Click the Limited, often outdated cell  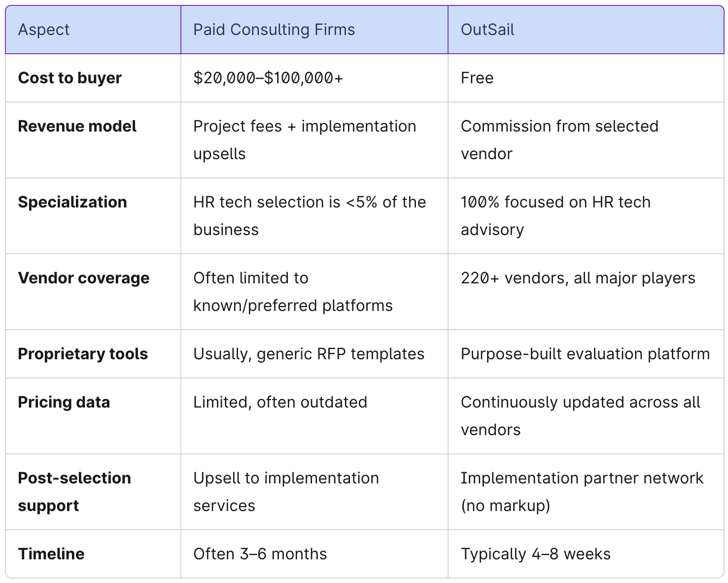coord(280,402)
